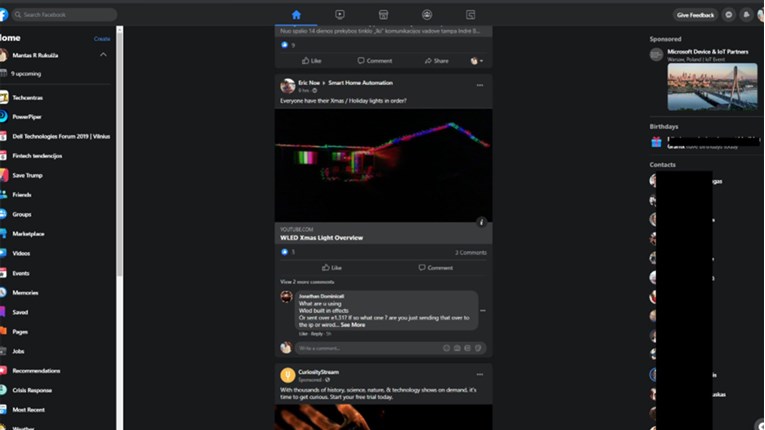Open CuriosityStream sponsored page link
Image resolution: width=765 pixels, height=430 pixels.
(x=318, y=372)
